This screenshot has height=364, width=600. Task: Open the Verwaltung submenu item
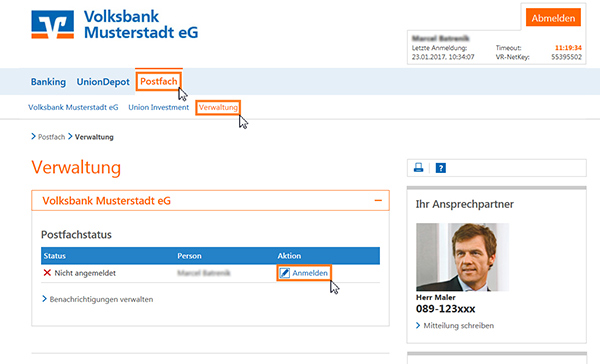(218, 108)
